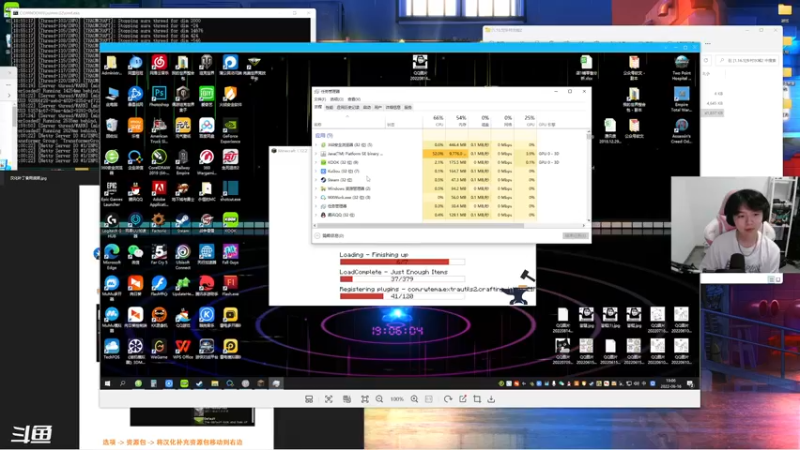
Task: Open Tencent QQ desktop shortcut
Action: pos(135,191)
